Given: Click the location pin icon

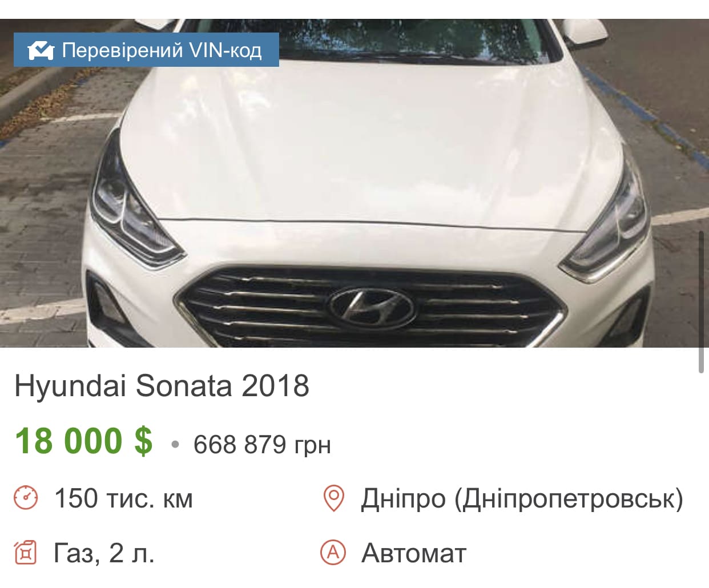Looking at the screenshot, I should (333, 498).
